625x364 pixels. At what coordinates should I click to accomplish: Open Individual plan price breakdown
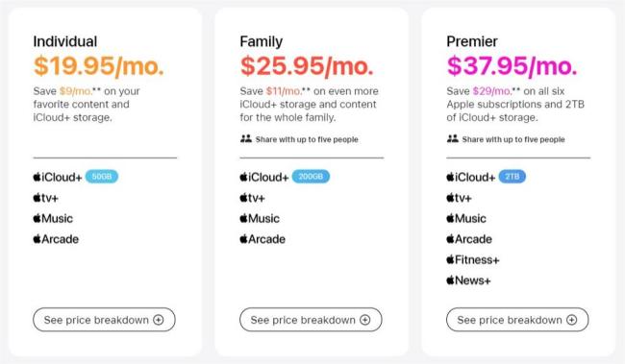pos(104,320)
